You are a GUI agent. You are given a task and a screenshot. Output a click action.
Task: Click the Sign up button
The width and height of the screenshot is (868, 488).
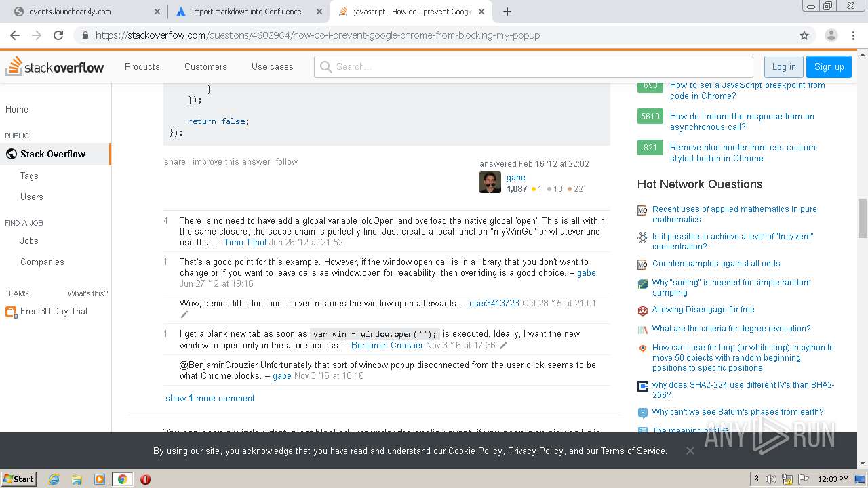[x=829, y=66]
